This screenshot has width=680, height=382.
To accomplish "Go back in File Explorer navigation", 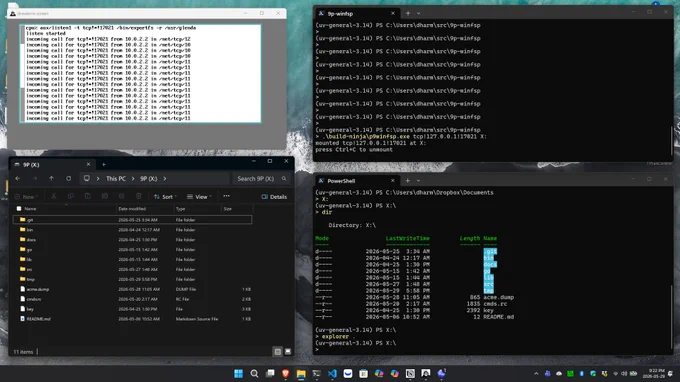I will click(17, 178).
